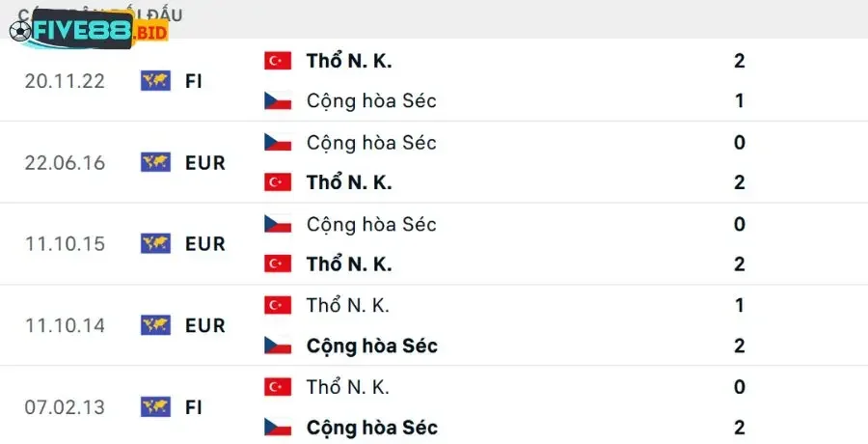Click Cộng hòa Séc score 2 on 07.02.13
This screenshot has height=444, width=868.
point(740,427)
